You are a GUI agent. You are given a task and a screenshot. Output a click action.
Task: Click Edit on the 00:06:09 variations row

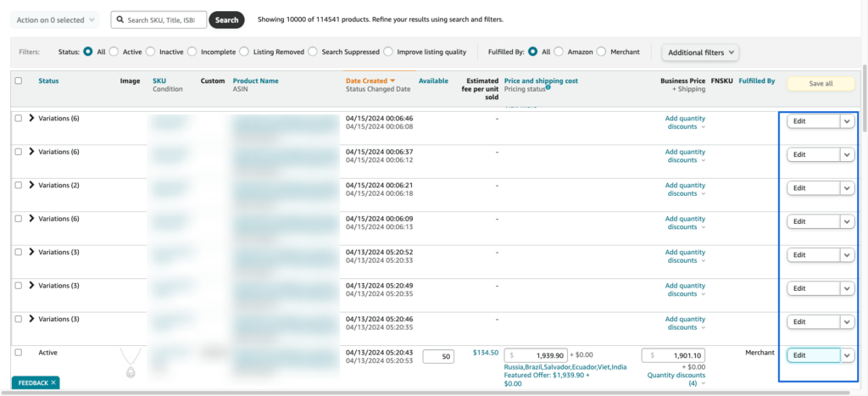click(x=813, y=221)
